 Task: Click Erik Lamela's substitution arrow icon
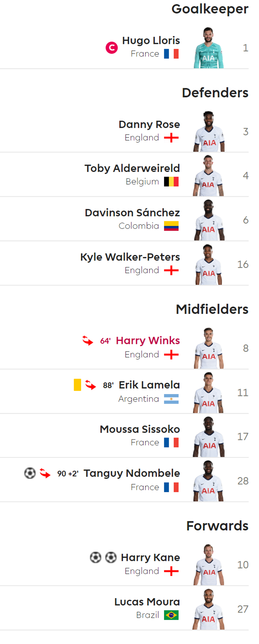91,385
